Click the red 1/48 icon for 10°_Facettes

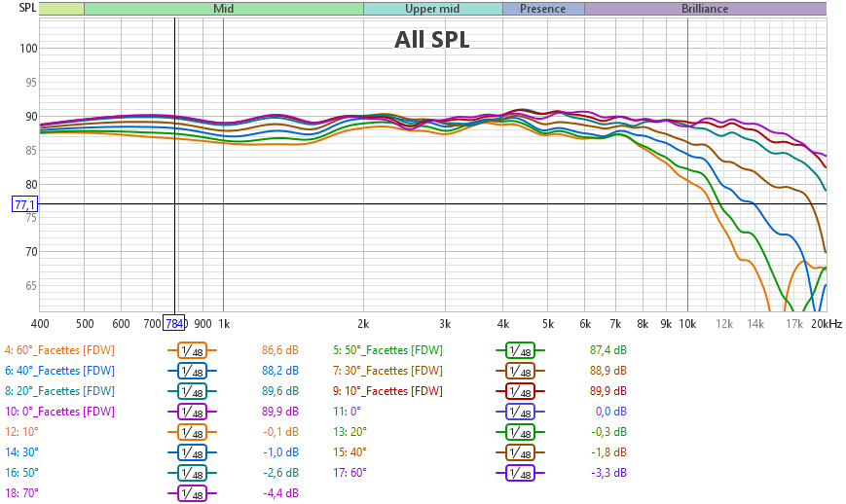pyautogui.click(x=521, y=392)
